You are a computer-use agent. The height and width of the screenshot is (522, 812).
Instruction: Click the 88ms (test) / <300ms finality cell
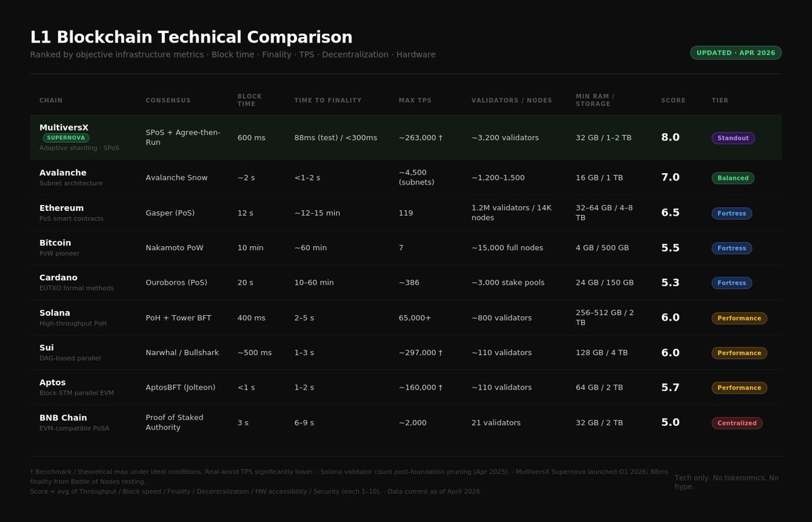tap(336, 138)
